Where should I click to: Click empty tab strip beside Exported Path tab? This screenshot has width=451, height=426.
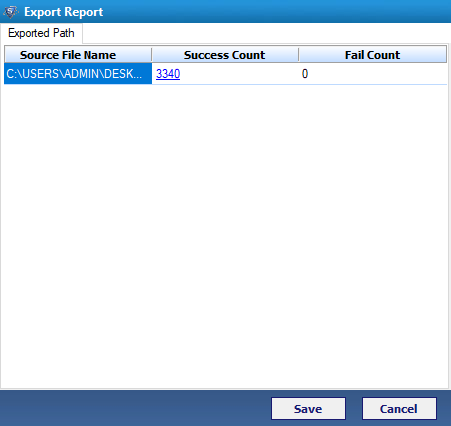(266, 33)
